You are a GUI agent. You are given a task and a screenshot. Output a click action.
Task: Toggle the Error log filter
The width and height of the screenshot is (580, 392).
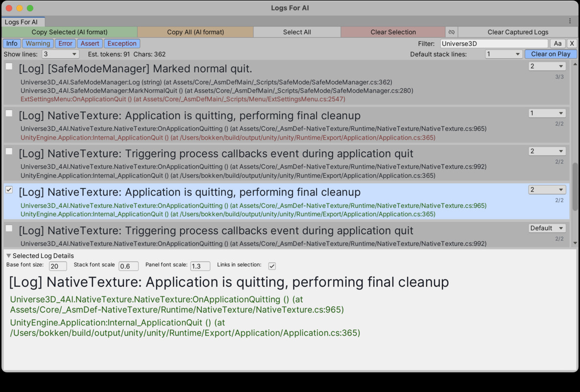[66, 43]
